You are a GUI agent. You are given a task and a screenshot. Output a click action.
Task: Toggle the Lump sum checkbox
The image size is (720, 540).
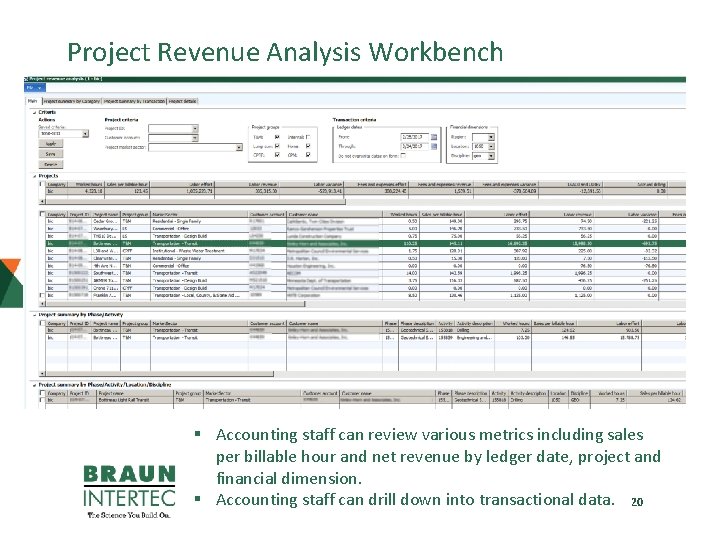point(277,146)
